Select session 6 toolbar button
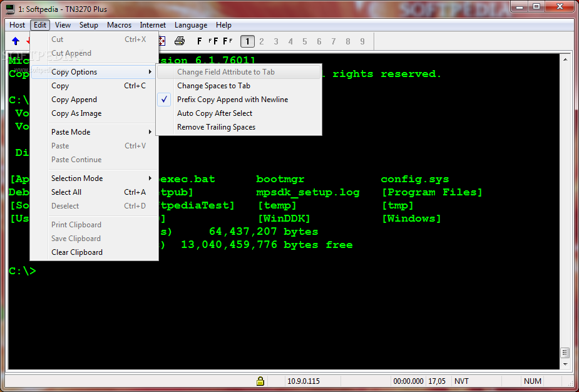Viewport: 579px width, 392px height. (x=319, y=41)
